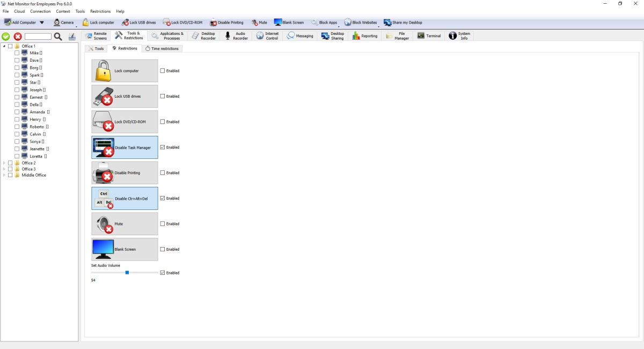This screenshot has width=644, height=349.
Task: Click the computer search input field
Action: pyautogui.click(x=38, y=37)
